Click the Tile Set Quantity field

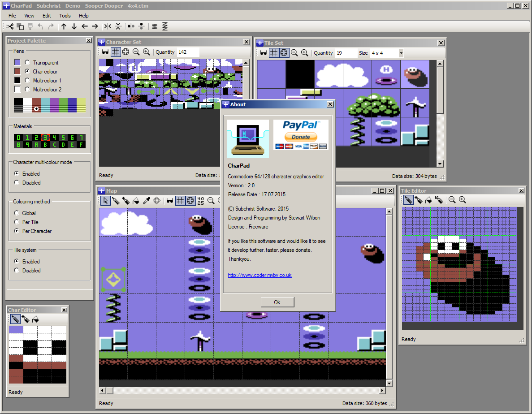click(x=346, y=53)
